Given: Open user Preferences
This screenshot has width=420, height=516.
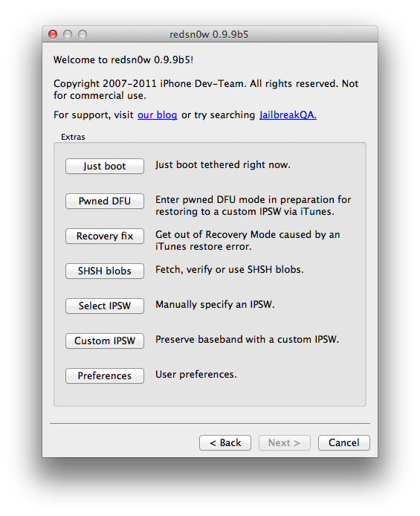Looking at the screenshot, I should click(x=105, y=375).
